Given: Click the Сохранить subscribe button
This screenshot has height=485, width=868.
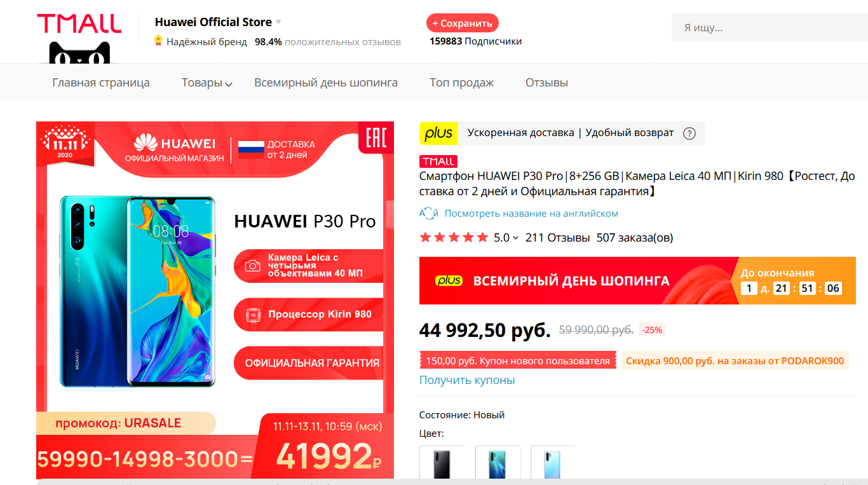Looking at the screenshot, I should point(463,23).
